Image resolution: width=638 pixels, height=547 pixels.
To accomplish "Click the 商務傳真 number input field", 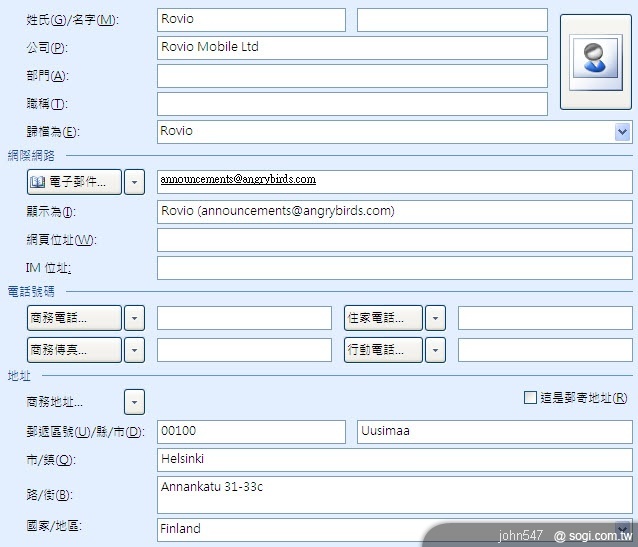I will [245, 350].
